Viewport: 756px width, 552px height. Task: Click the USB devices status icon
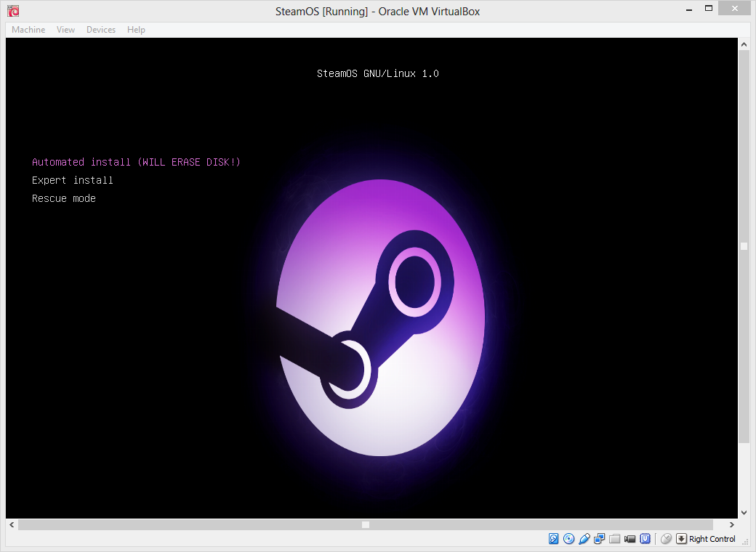click(584, 538)
